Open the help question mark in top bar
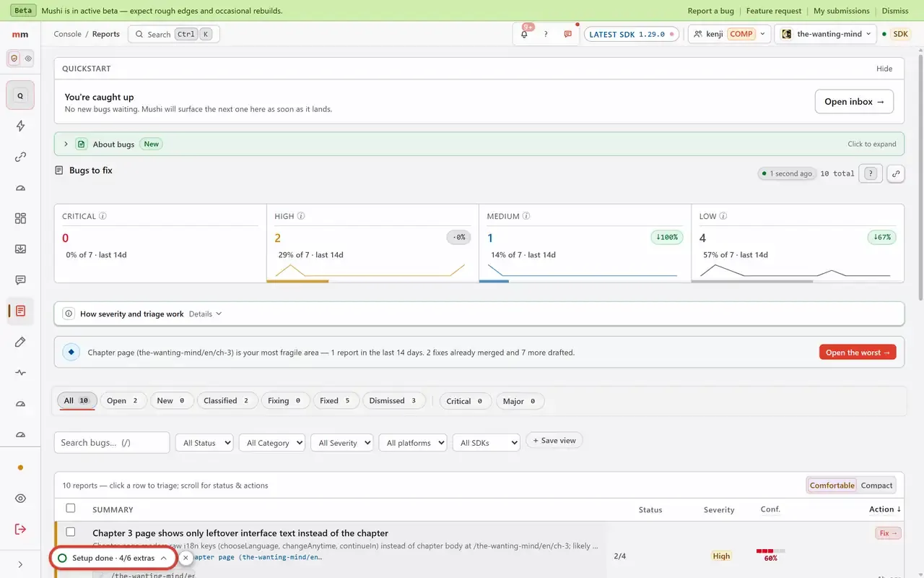The image size is (924, 578). pyautogui.click(x=546, y=34)
